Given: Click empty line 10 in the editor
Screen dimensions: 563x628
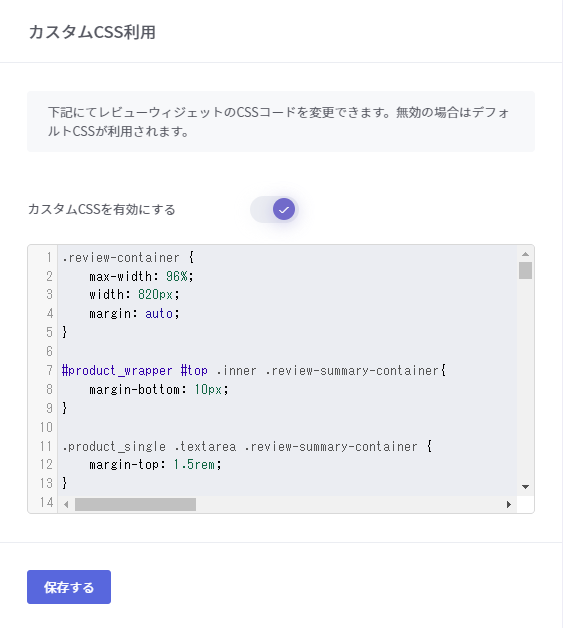Looking at the screenshot, I should [x=287, y=427].
